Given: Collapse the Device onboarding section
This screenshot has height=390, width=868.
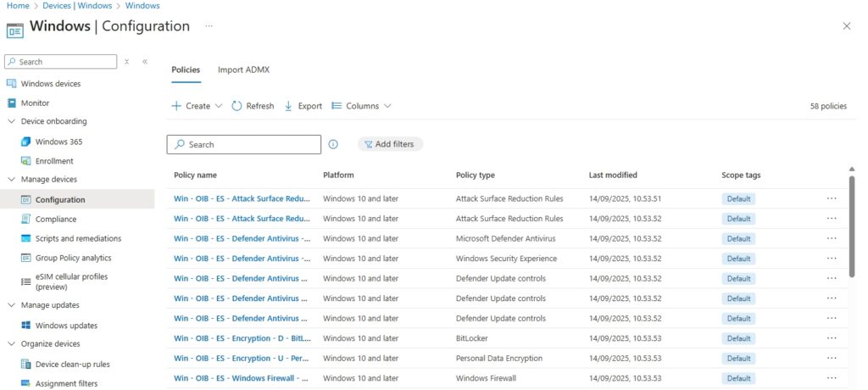Looking at the screenshot, I should pyautogui.click(x=12, y=121).
